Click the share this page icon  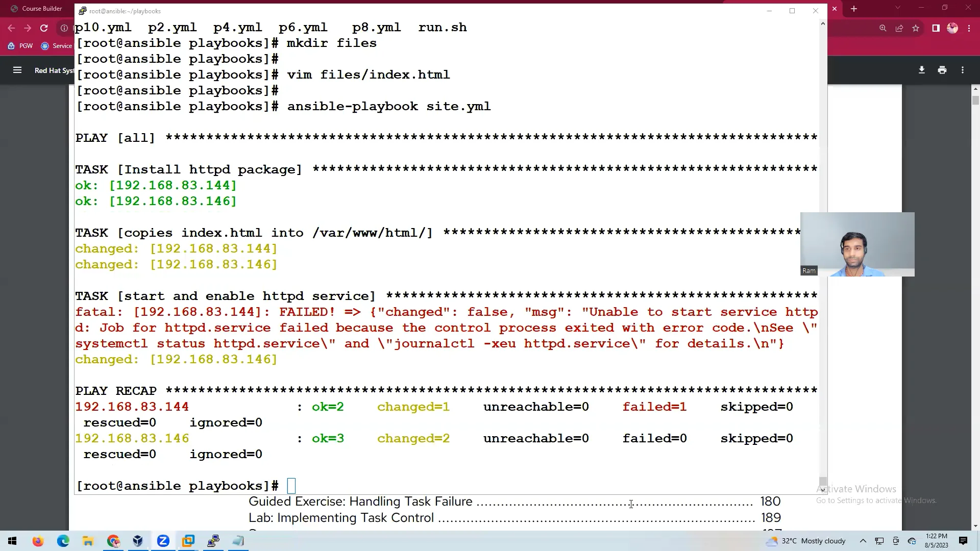click(899, 28)
